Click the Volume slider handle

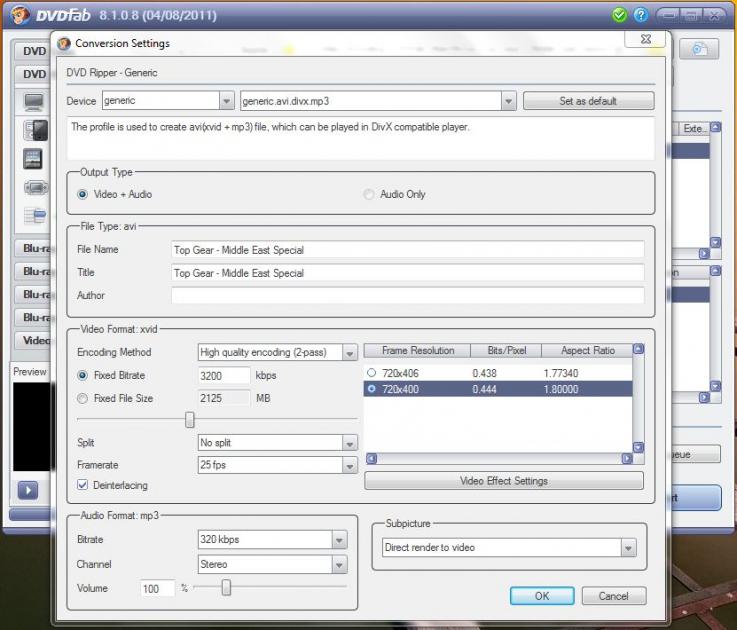tap(226, 588)
